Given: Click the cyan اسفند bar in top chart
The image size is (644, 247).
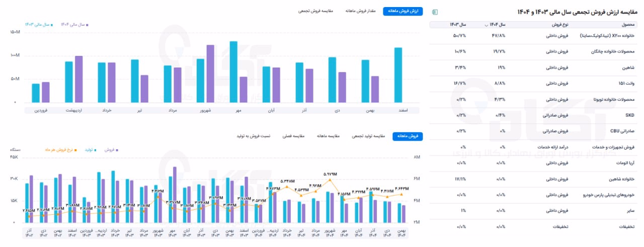Looking at the screenshot, I should click(398, 75).
